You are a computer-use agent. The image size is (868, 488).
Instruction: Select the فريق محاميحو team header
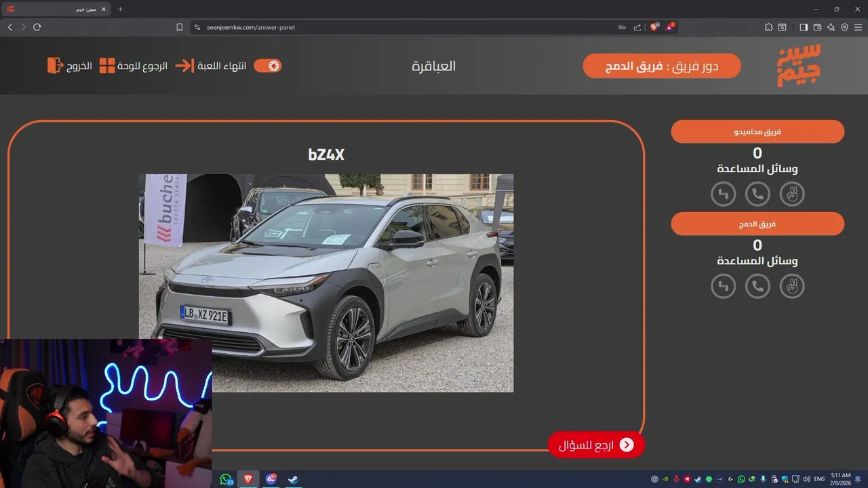(757, 131)
